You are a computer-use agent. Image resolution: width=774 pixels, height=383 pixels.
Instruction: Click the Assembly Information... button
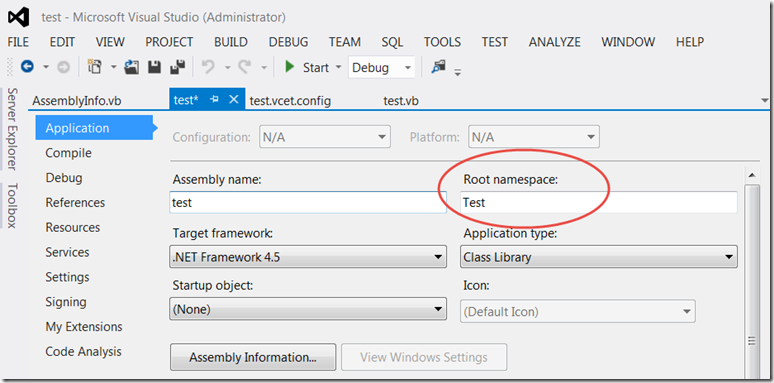click(x=253, y=357)
